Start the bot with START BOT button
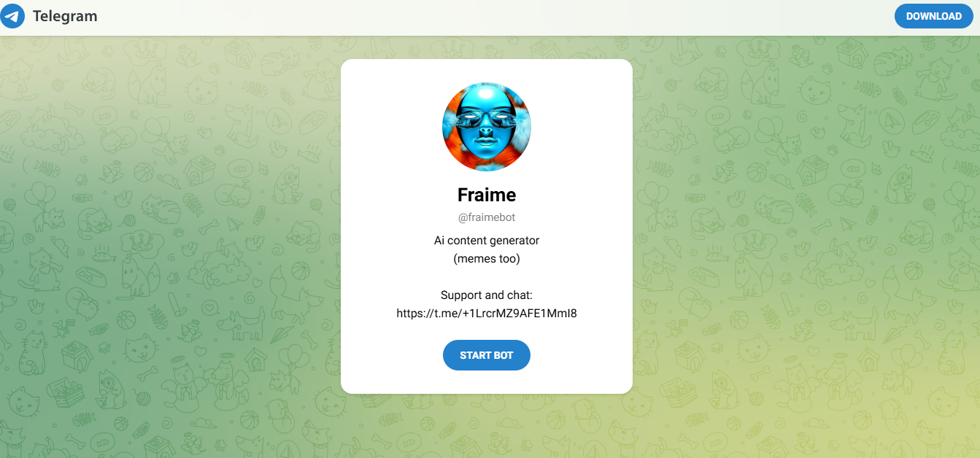 point(487,355)
